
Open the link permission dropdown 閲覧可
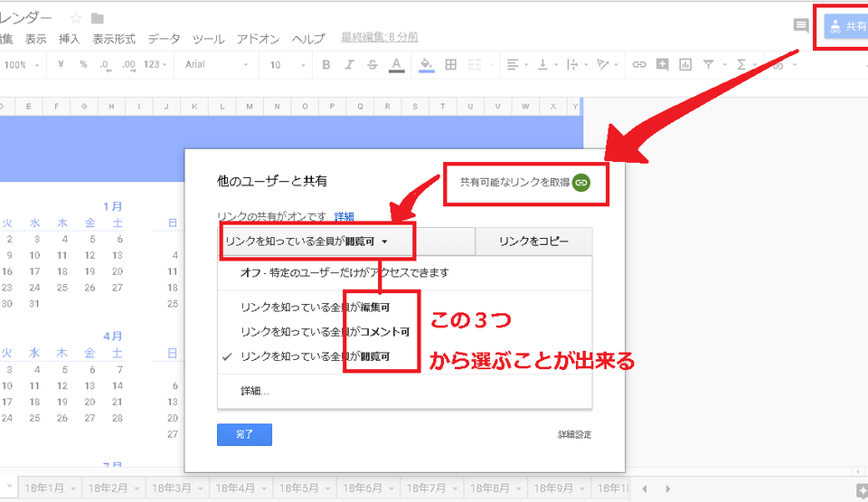[x=307, y=242]
